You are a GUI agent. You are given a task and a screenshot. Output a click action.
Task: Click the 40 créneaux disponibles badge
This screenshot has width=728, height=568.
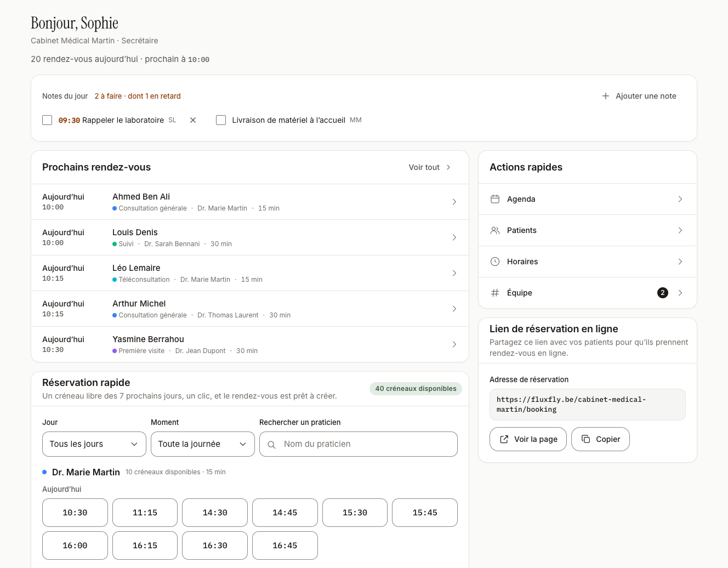coord(416,389)
